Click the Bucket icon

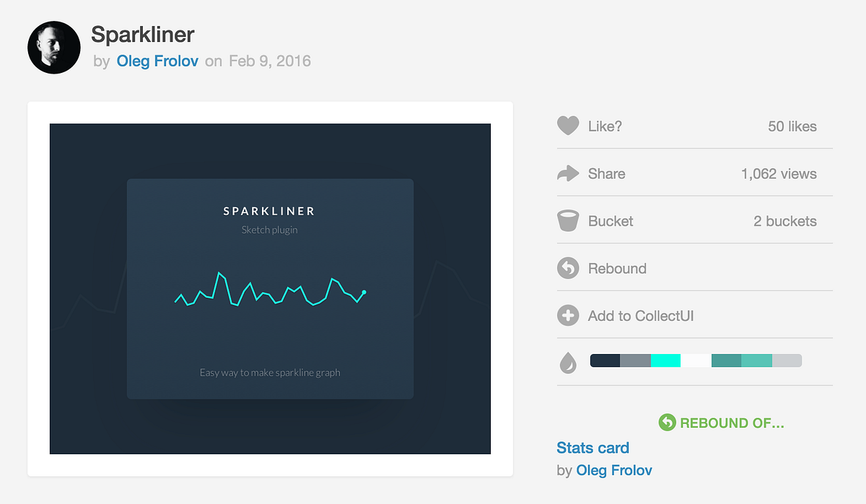tap(568, 221)
